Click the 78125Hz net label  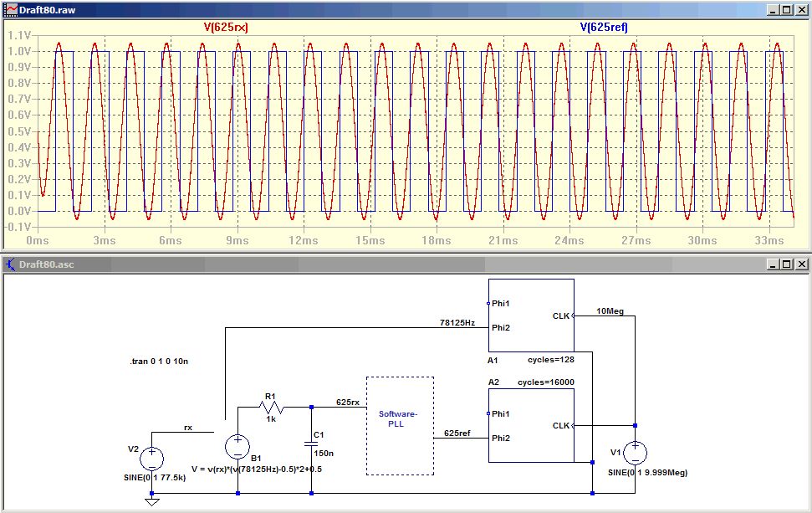457,322
